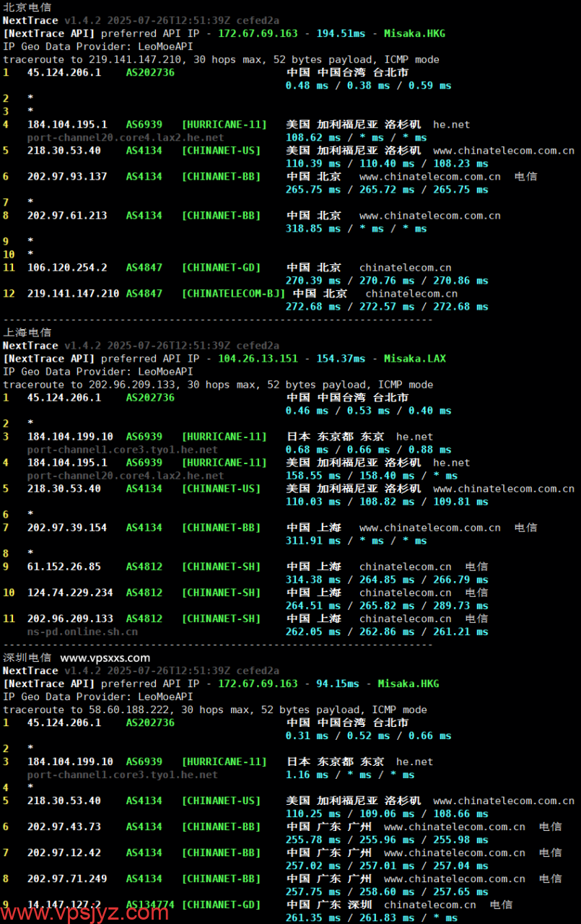The height and width of the screenshot is (924, 581).
Task: Click the 深圳电信 heading text
Action: tap(27, 658)
